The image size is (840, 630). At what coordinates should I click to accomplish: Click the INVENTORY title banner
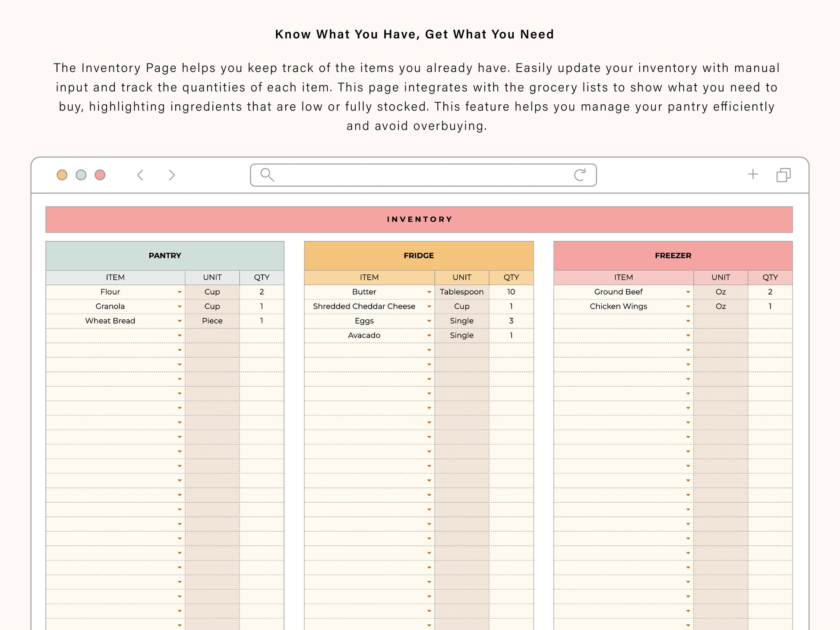tap(419, 219)
